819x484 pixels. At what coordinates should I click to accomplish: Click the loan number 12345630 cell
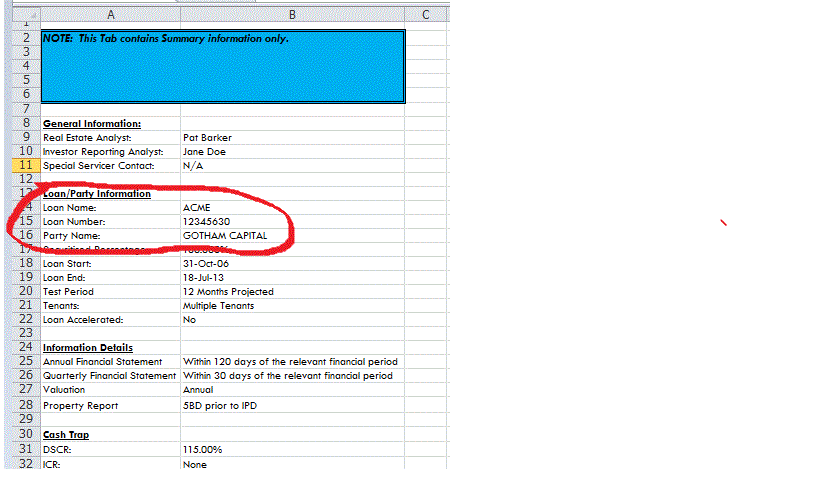point(206,221)
